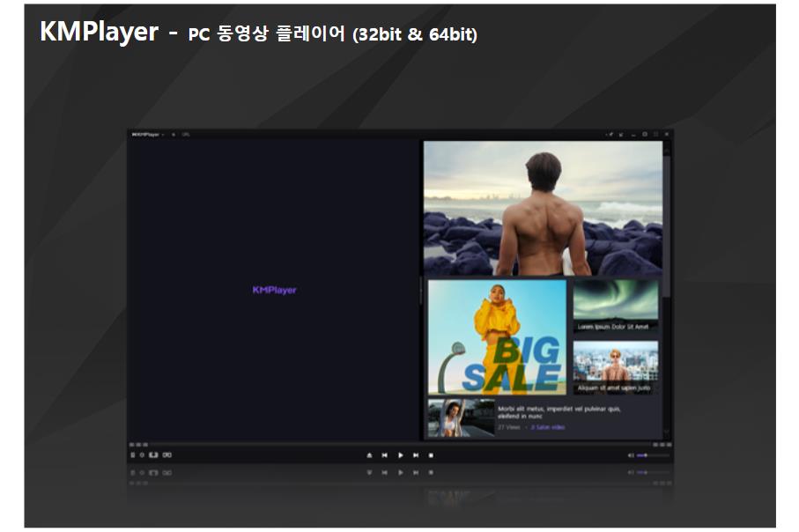799x532 pixels.
Task: Open the playlist panel icon
Action: [132, 455]
